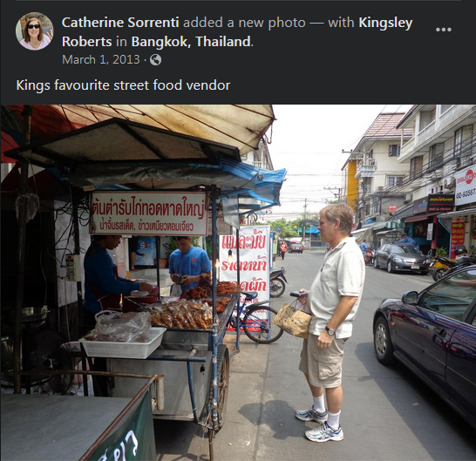This screenshot has width=476, height=461.
Task: Open the Bangkok, Thailand location link
Action: pos(191,42)
